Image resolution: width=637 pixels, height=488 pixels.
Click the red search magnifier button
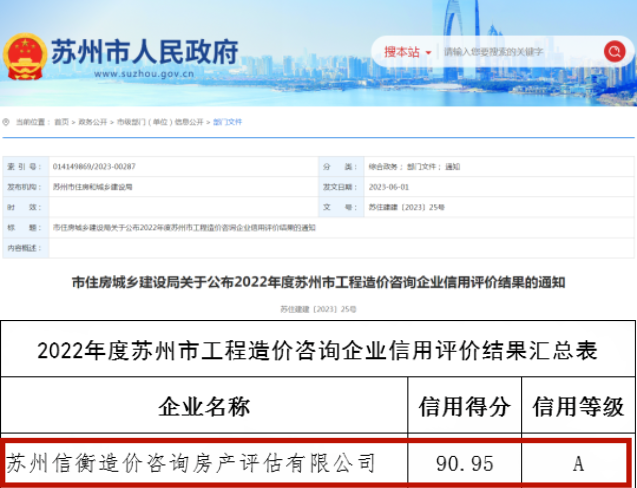(614, 52)
